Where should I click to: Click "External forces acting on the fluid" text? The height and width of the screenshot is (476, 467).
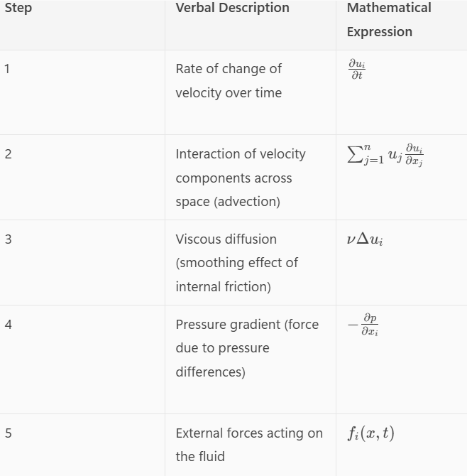tap(248, 445)
